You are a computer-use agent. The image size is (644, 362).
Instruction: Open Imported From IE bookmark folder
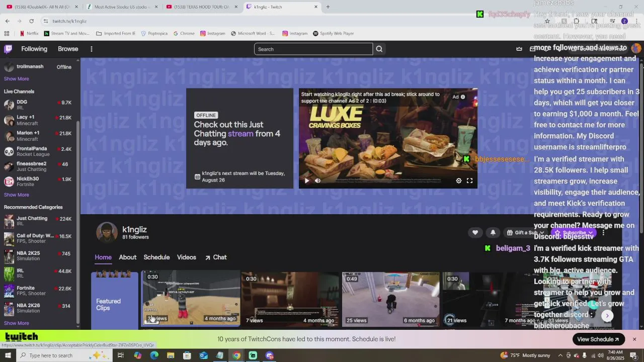[116, 34]
